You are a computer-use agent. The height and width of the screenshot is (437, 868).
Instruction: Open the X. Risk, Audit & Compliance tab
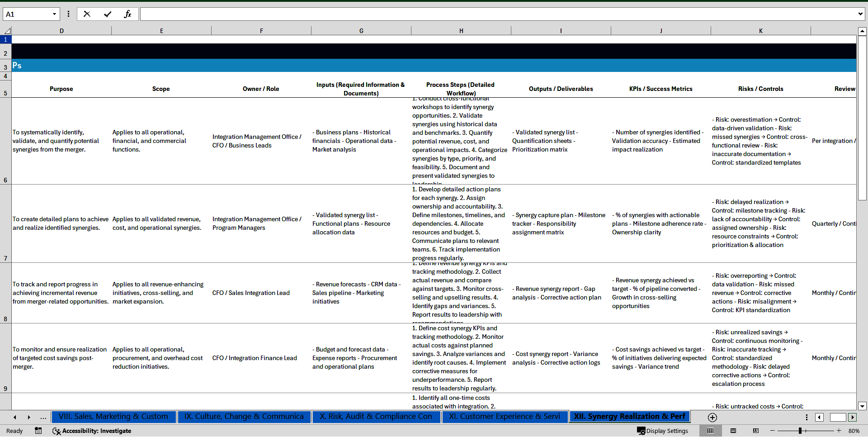(x=376, y=417)
